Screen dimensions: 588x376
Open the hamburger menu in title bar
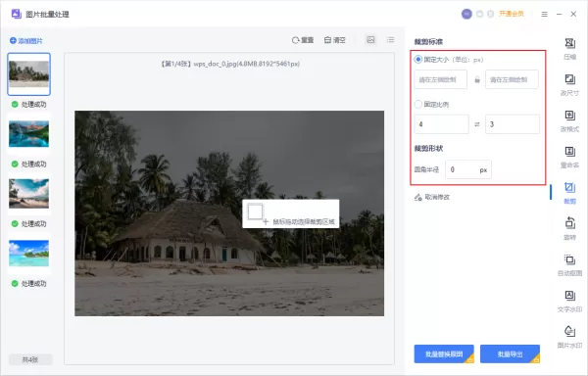(x=544, y=14)
